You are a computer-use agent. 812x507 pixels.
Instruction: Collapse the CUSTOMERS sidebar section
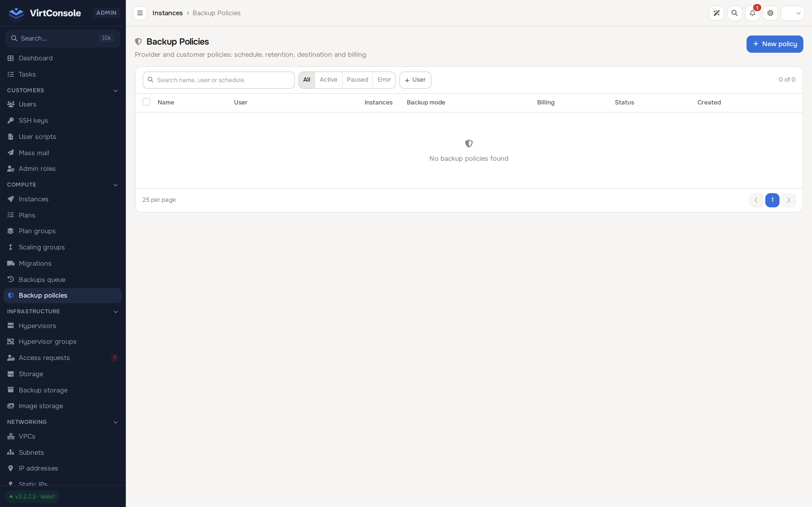(x=115, y=90)
